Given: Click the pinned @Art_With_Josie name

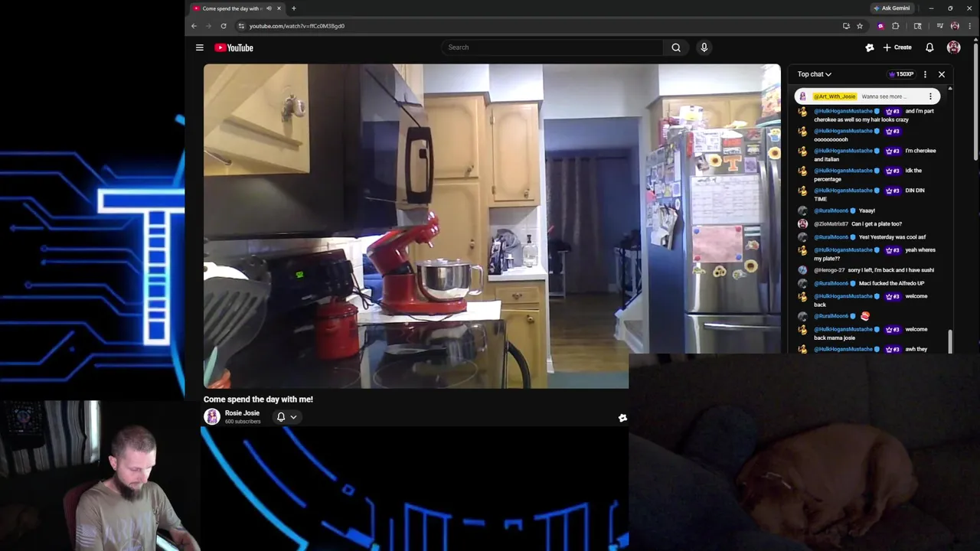Looking at the screenshot, I should 835,96.
